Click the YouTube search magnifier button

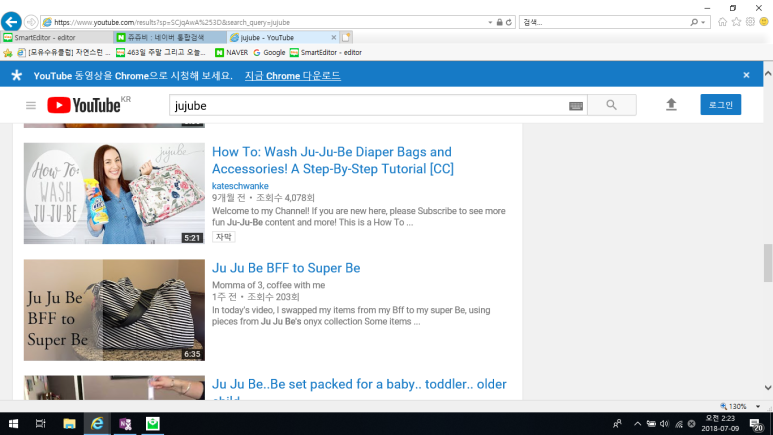pos(611,105)
